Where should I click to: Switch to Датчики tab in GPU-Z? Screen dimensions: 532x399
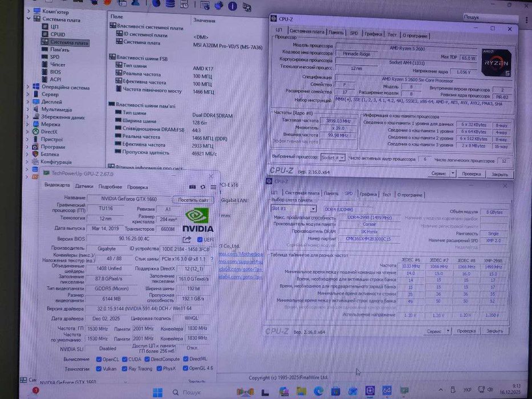click(x=84, y=186)
